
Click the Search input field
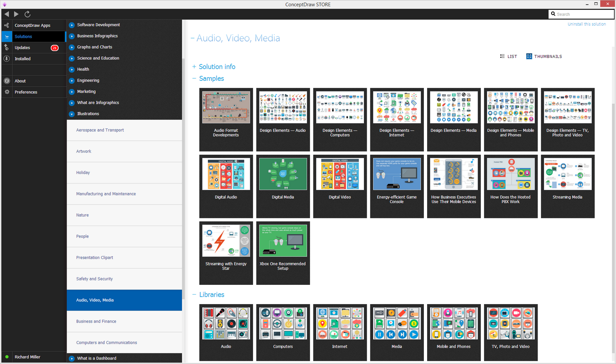(581, 14)
